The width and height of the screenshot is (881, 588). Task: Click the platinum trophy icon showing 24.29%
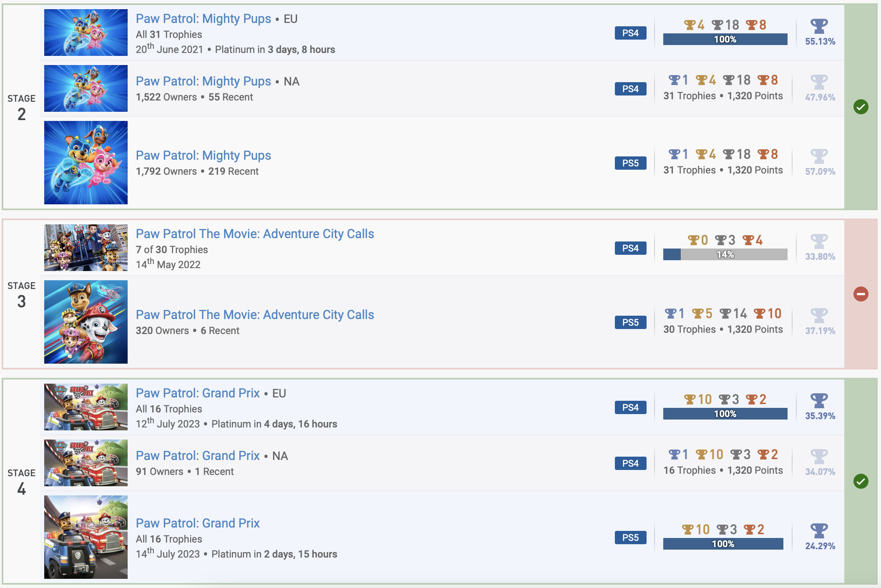(x=819, y=531)
